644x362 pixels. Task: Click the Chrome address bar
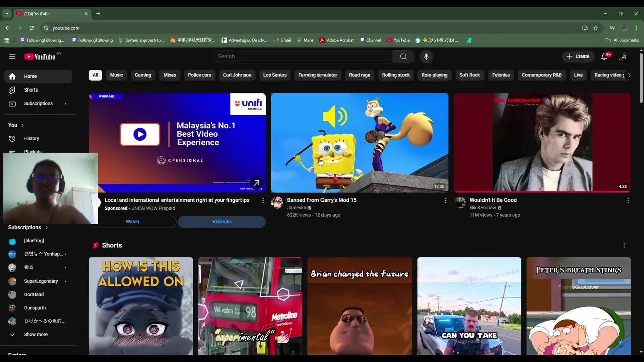pos(312,28)
